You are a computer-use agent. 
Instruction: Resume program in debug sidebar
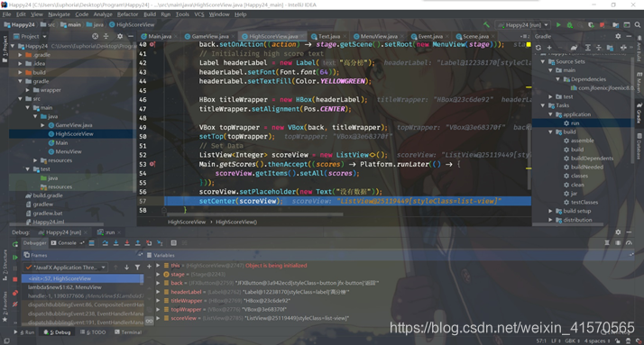point(15,258)
